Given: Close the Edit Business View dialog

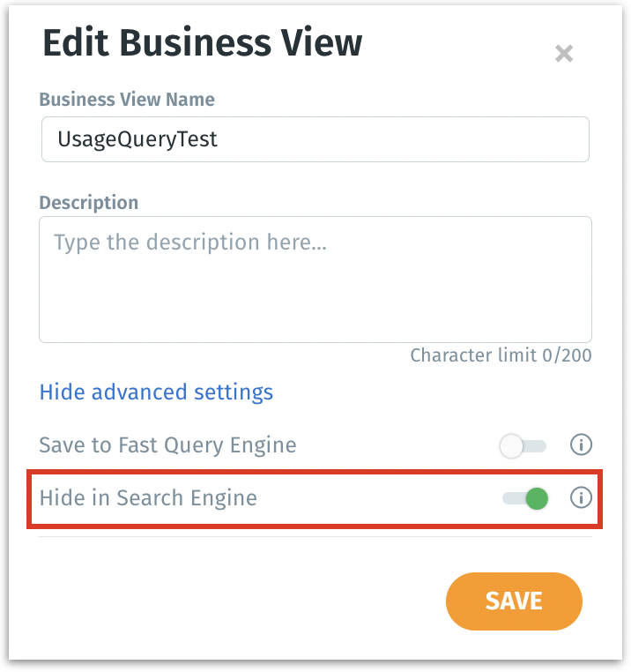Looking at the screenshot, I should [x=564, y=54].
